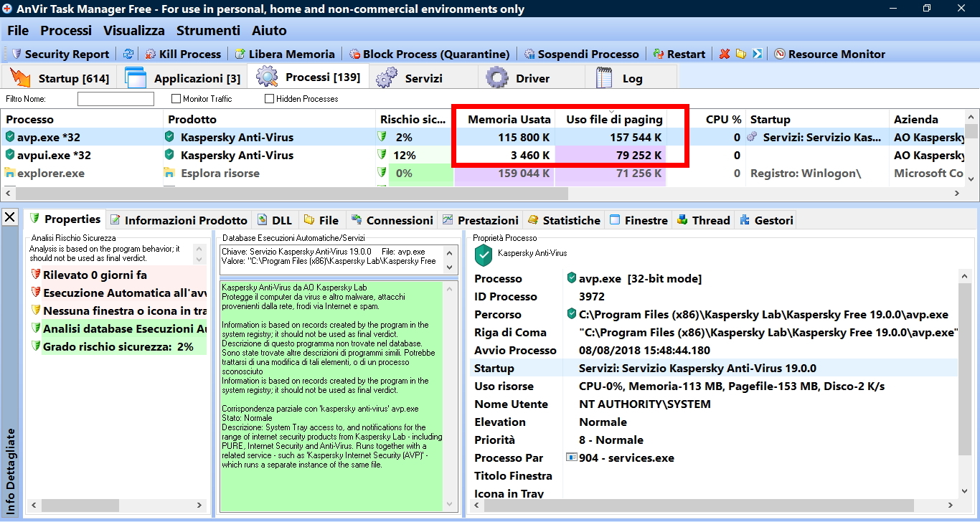Viewport: 980px width, 522px height.
Task: Sort by the Startup column header
Action: [817, 119]
